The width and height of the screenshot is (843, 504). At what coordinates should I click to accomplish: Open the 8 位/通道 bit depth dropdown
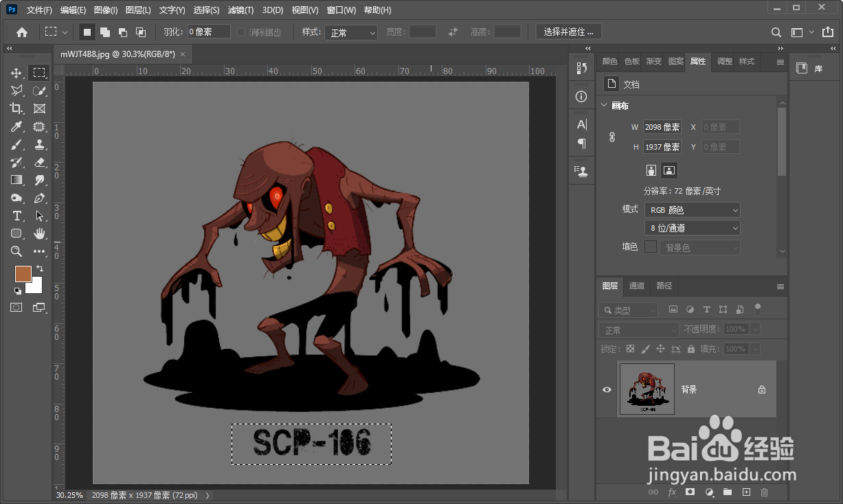(692, 228)
